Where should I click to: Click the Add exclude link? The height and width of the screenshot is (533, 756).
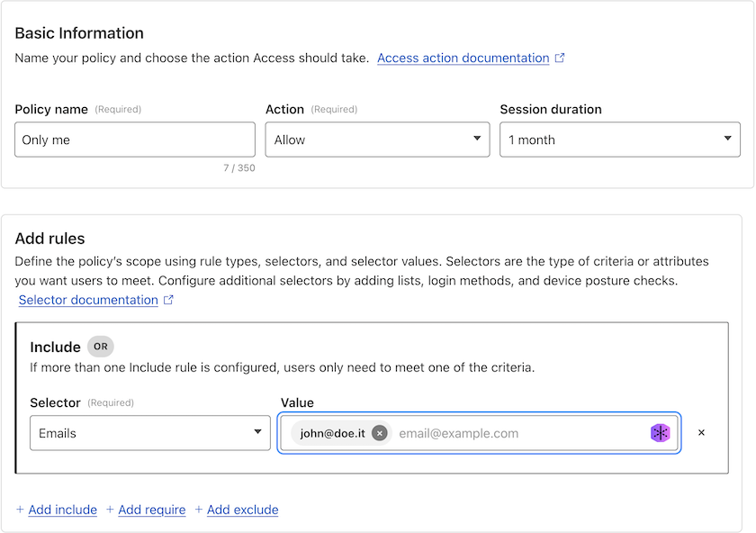(x=242, y=510)
